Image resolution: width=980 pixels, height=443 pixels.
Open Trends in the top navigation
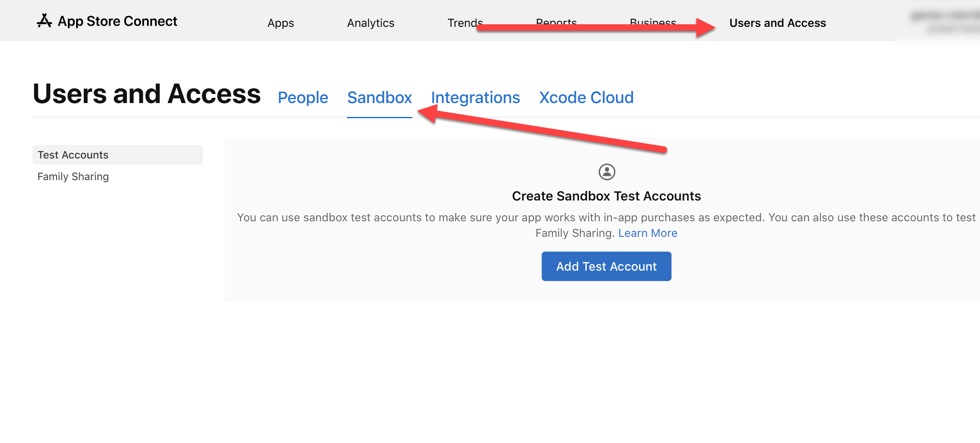click(465, 23)
